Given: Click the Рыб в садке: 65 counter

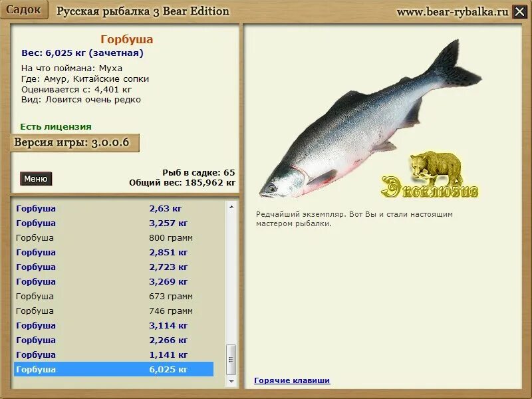Looking at the screenshot, I should (x=198, y=172).
